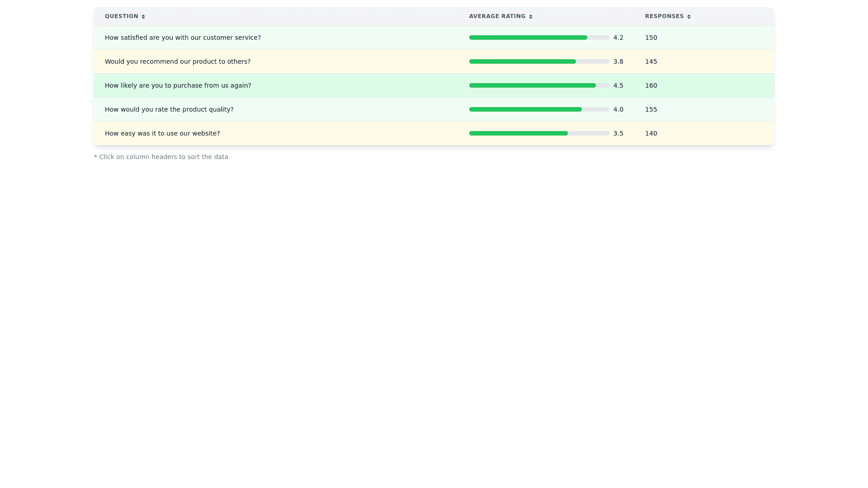Select 'How easy was it to use website' row
Image resolution: width=868 pixels, height=488 pixels.
tap(162, 133)
